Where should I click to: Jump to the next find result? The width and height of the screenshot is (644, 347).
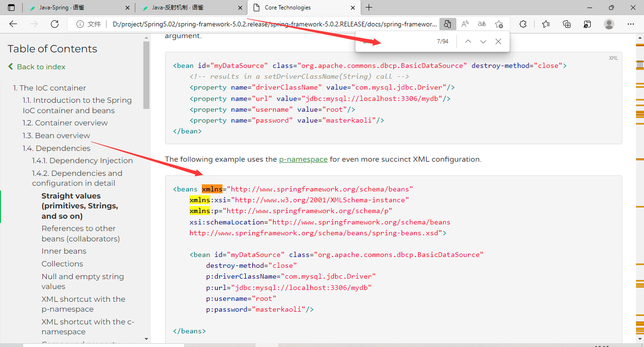click(483, 41)
